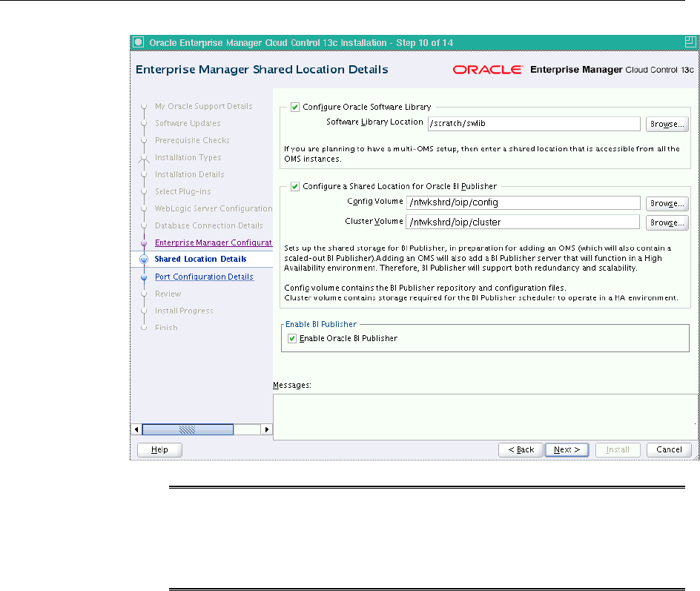
Task: Select My Oracle Support Details step
Action: (x=204, y=106)
